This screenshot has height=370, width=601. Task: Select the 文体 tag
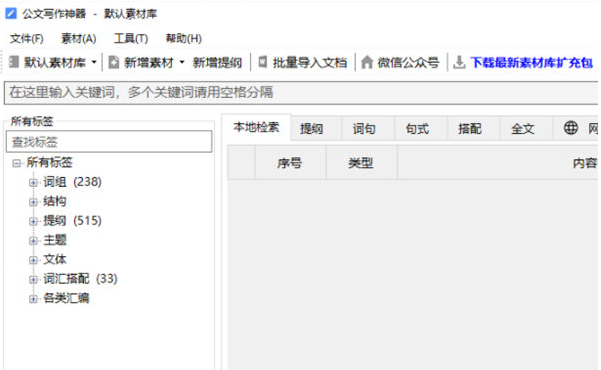click(55, 260)
